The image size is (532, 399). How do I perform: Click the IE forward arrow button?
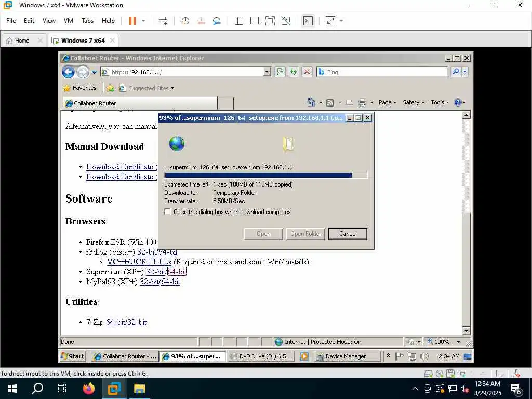[x=83, y=72]
